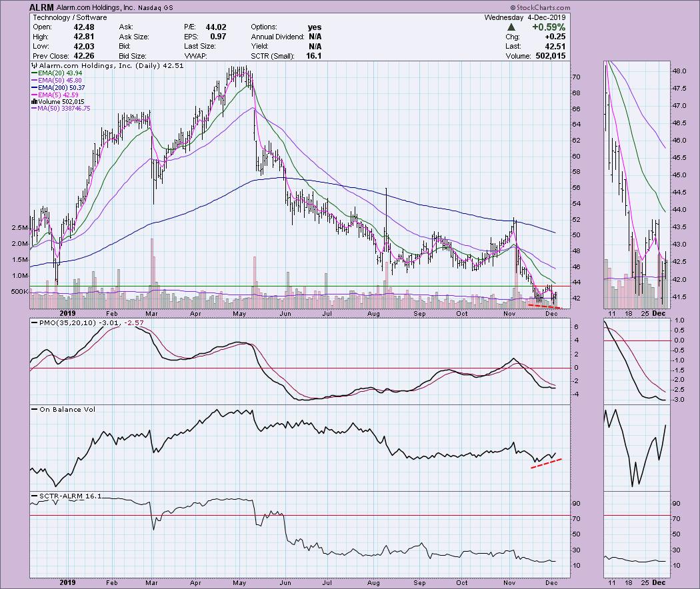The height and width of the screenshot is (589, 700).
Task: Click the Chg value +0.25
Action: coord(555,37)
